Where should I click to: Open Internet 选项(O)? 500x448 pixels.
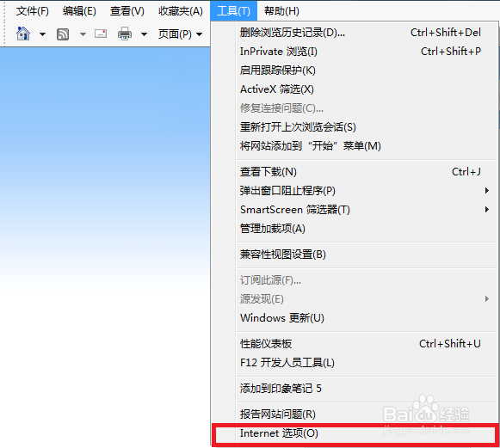355,433
